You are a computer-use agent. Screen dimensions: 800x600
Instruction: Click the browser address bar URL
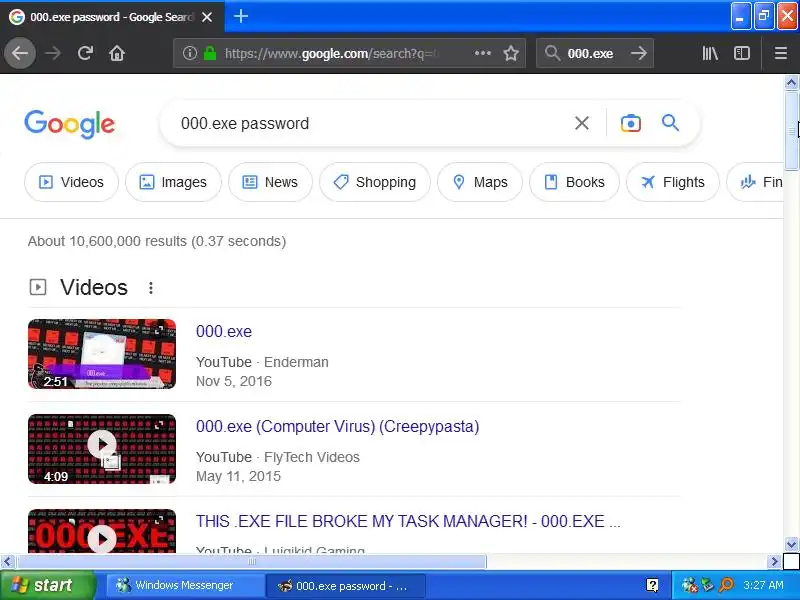point(332,53)
